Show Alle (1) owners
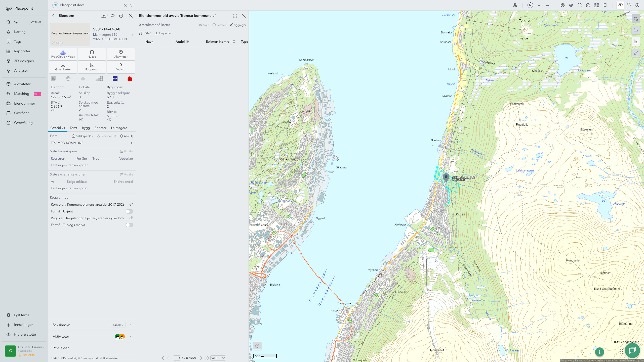 point(127,136)
